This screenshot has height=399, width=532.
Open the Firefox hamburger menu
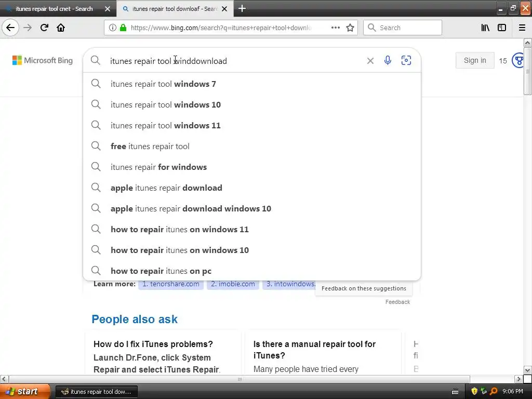tap(522, 28)
